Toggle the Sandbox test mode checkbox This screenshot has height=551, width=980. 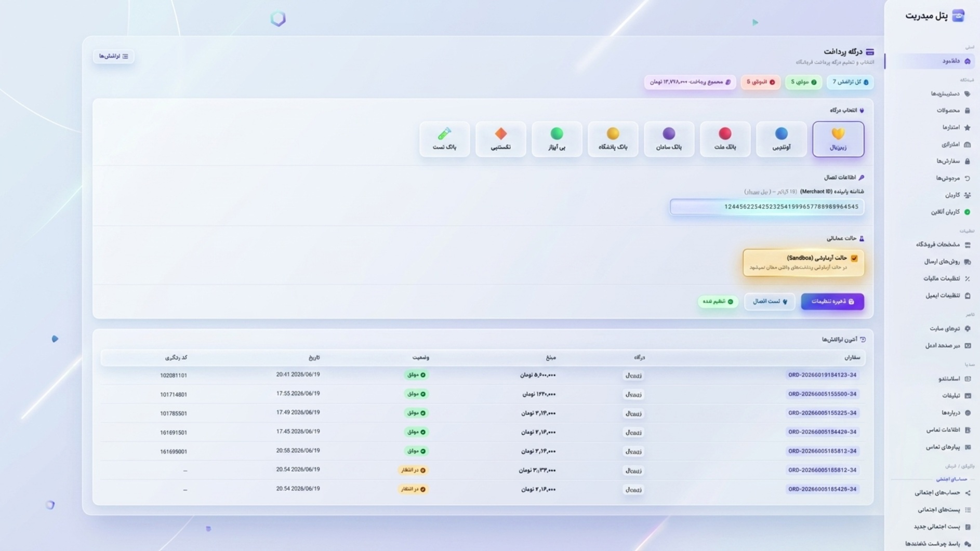pos(854,258)
